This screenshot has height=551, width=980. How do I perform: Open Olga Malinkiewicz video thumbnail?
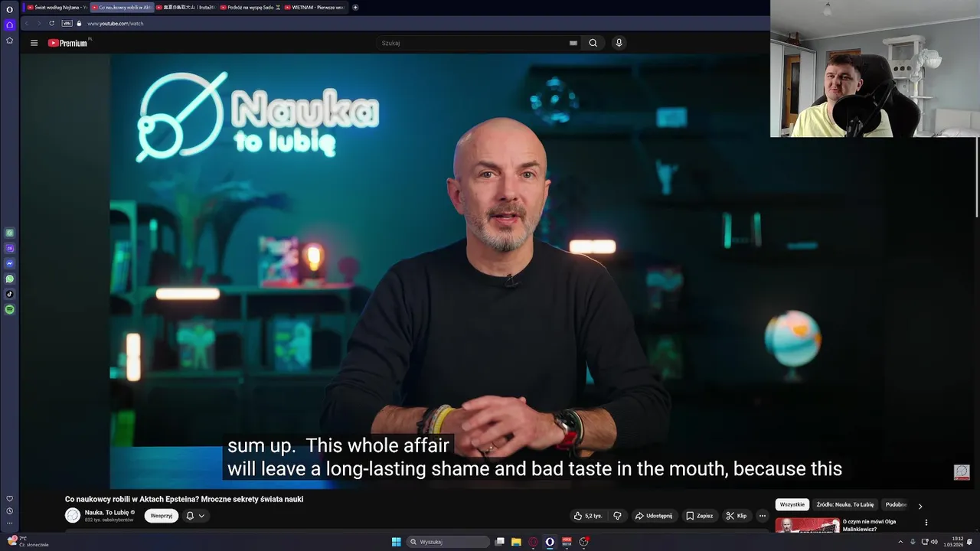807,526
